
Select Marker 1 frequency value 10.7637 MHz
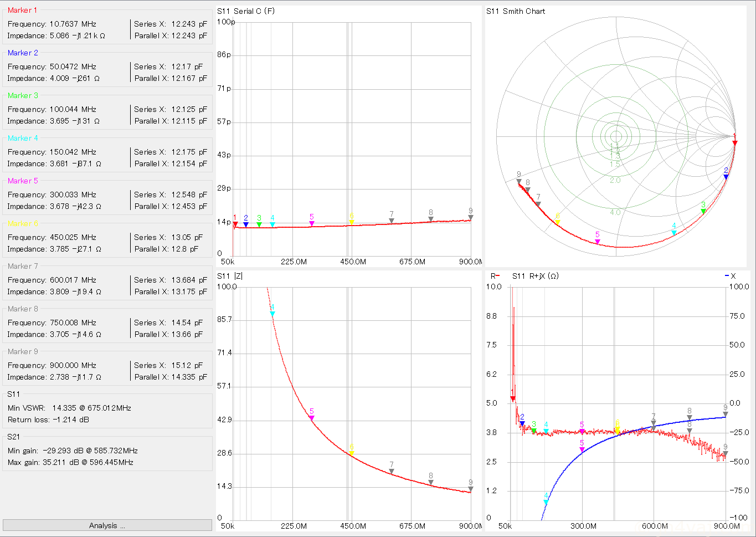tap(73, 24)
